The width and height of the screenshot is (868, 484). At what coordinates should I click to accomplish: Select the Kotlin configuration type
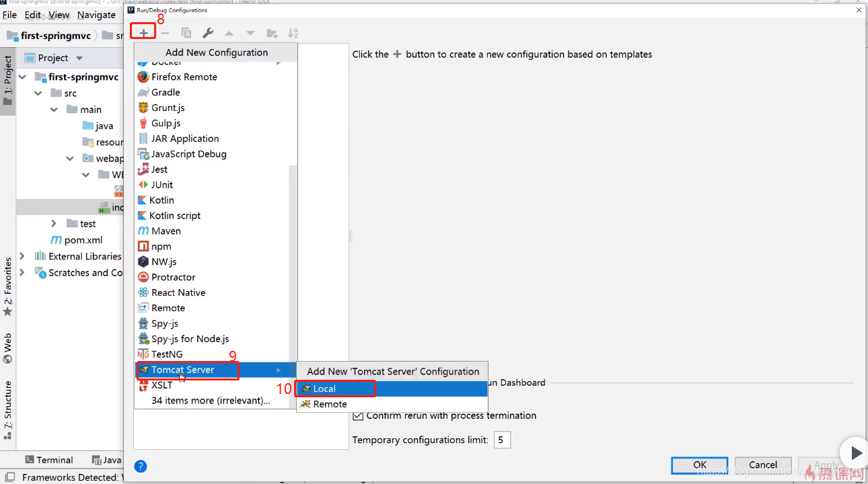(212, 200)
